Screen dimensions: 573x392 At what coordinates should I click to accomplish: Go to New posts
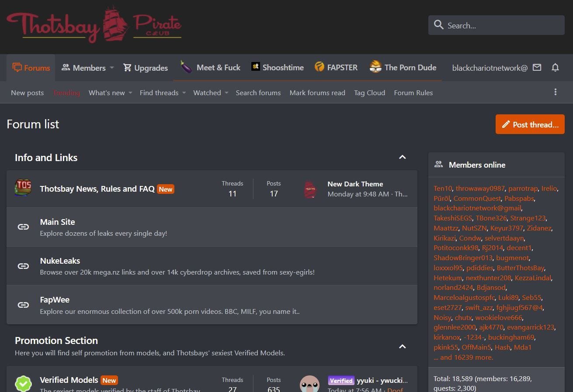click(27, 93)
